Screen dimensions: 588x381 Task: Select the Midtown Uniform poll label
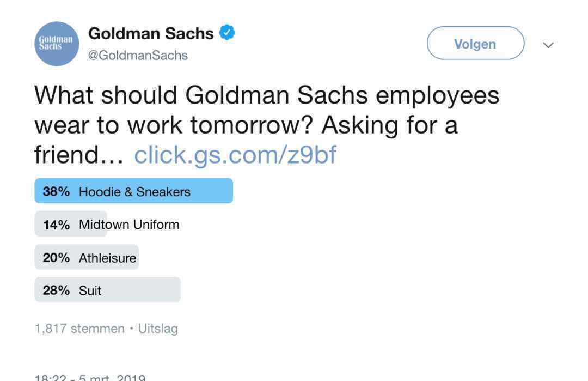point(129,225)
